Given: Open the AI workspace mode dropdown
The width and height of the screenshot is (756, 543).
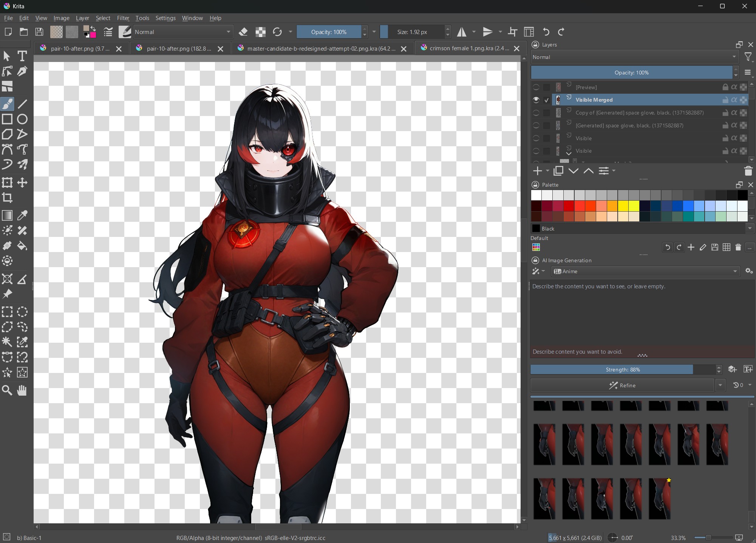Looking at the screenshot, I should pos(538,271).
